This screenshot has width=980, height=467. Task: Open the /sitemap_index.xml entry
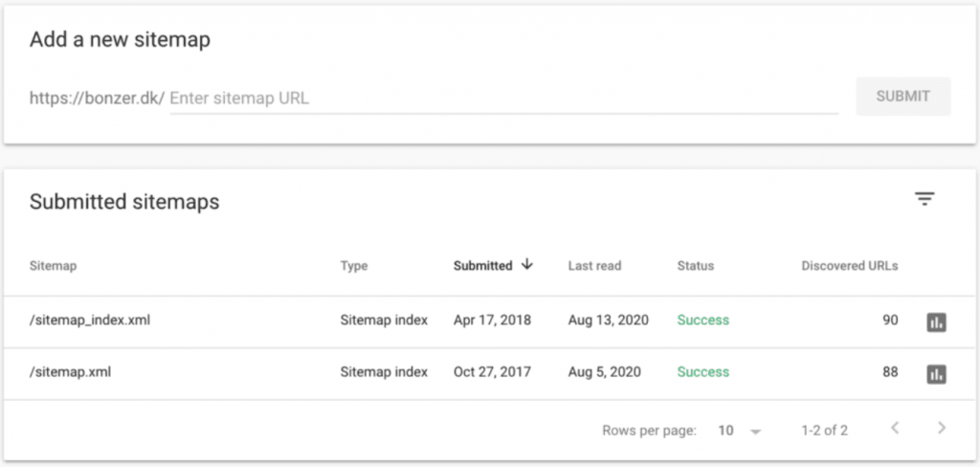90,321
